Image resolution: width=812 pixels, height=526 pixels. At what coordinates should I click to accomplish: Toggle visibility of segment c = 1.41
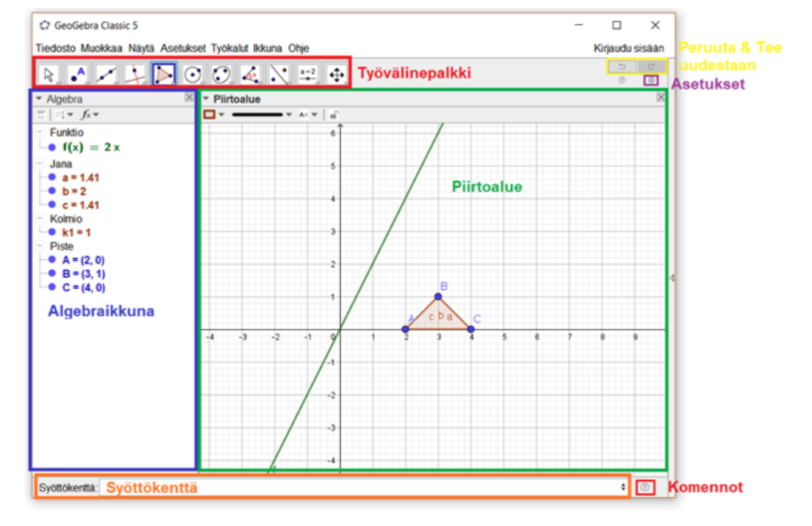pyautogui.click(x=52, y=204)
